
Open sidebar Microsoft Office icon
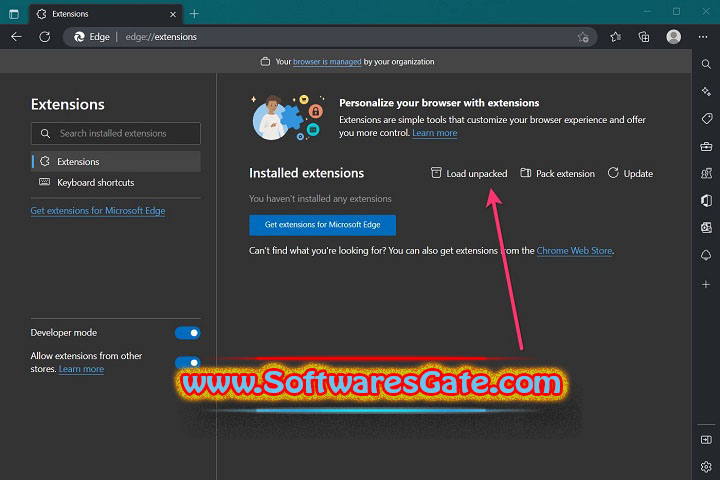point(706,200)
